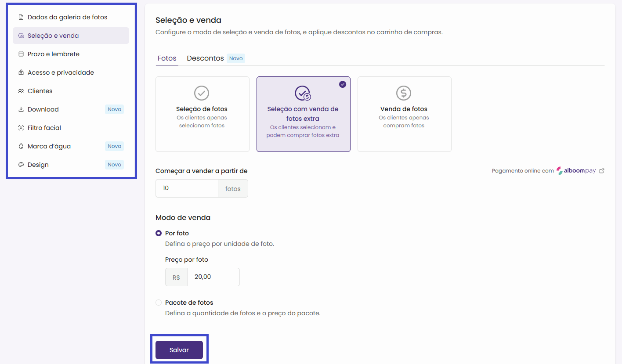Open alboompay external link icon

point(602,171)
